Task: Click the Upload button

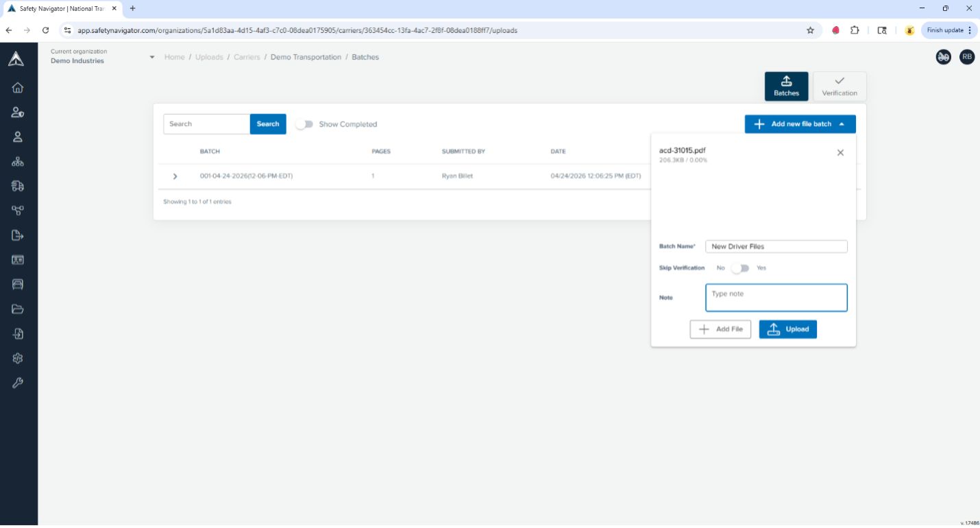Action: [788, 329]
